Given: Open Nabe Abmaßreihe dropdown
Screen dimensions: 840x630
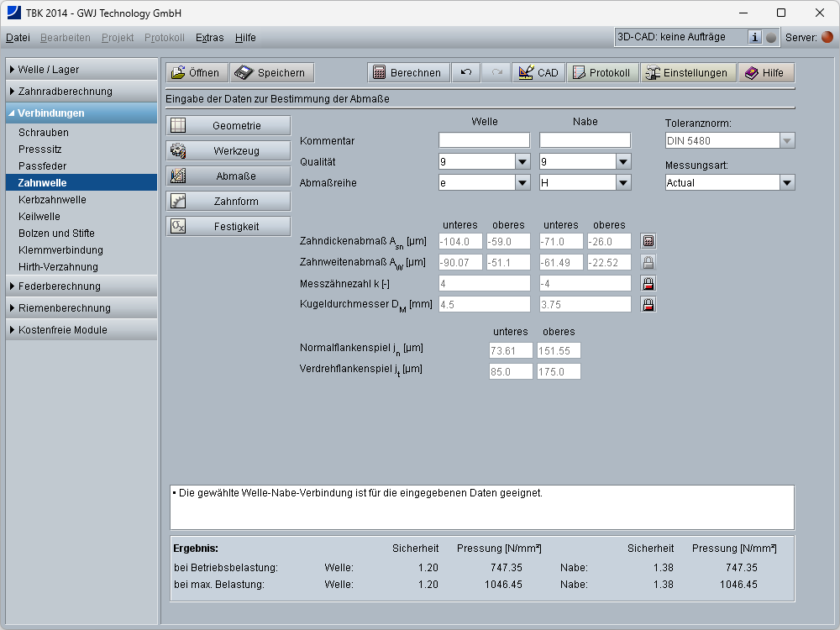Looking at the screenshot, I should [x=622, y=182].
